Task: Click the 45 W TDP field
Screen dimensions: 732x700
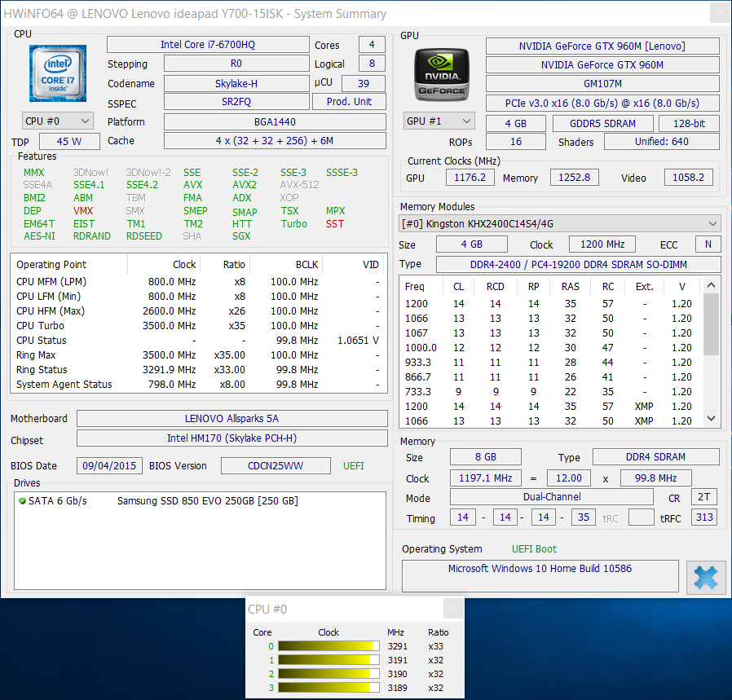Action: click(69, 142)
